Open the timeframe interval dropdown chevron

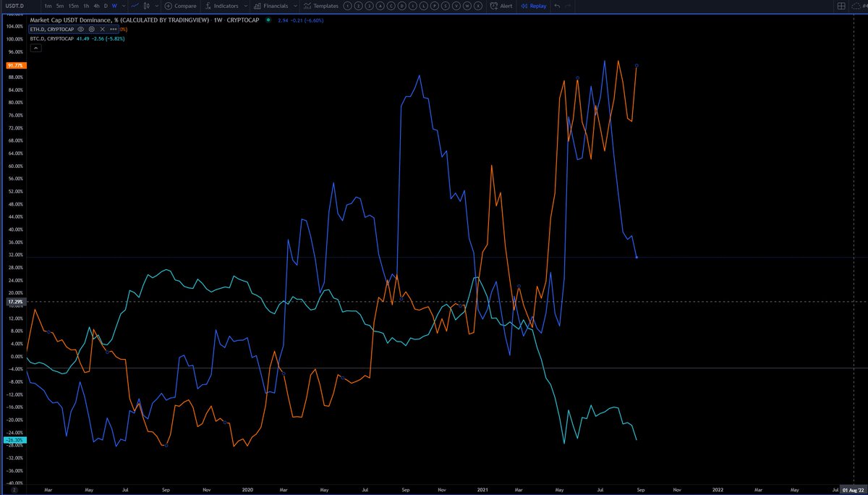coord(123,5)
